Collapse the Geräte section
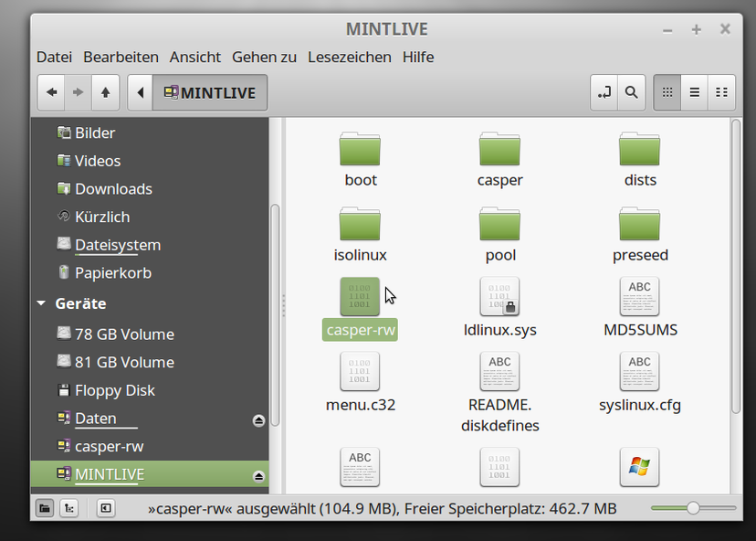Screen dimensions: 756x541 coord(39,303)
